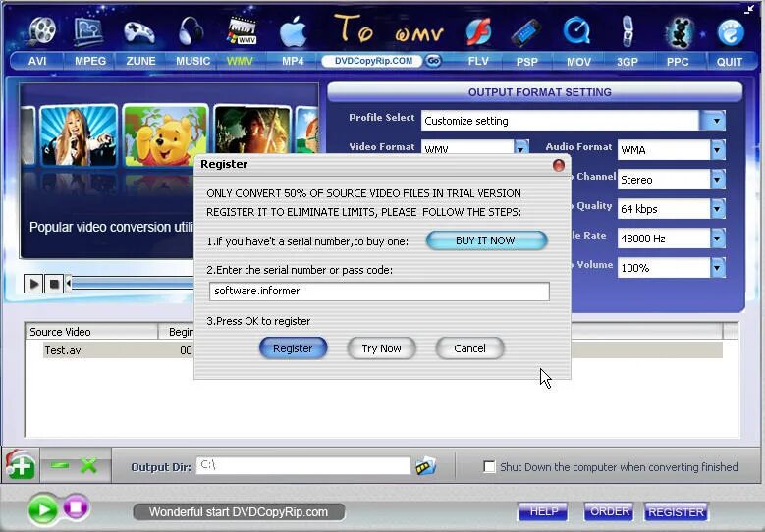
Task: Switch to the ZUNE tab
Action: point(141,62)
